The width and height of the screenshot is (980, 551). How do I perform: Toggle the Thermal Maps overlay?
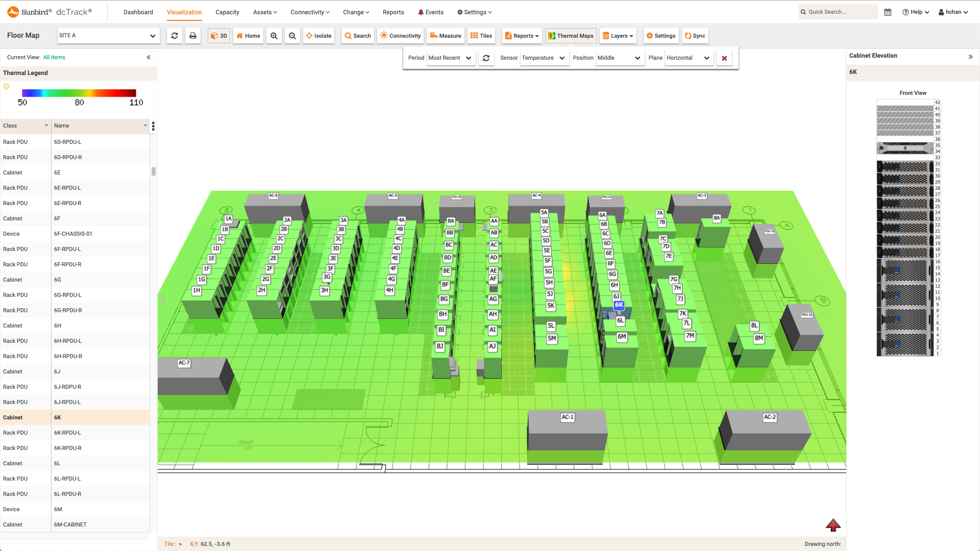click(x=571, y=36)
